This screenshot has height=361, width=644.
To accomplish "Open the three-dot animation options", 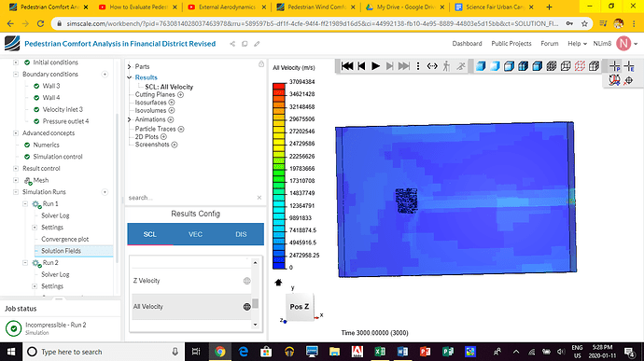I will coord(418,66).
